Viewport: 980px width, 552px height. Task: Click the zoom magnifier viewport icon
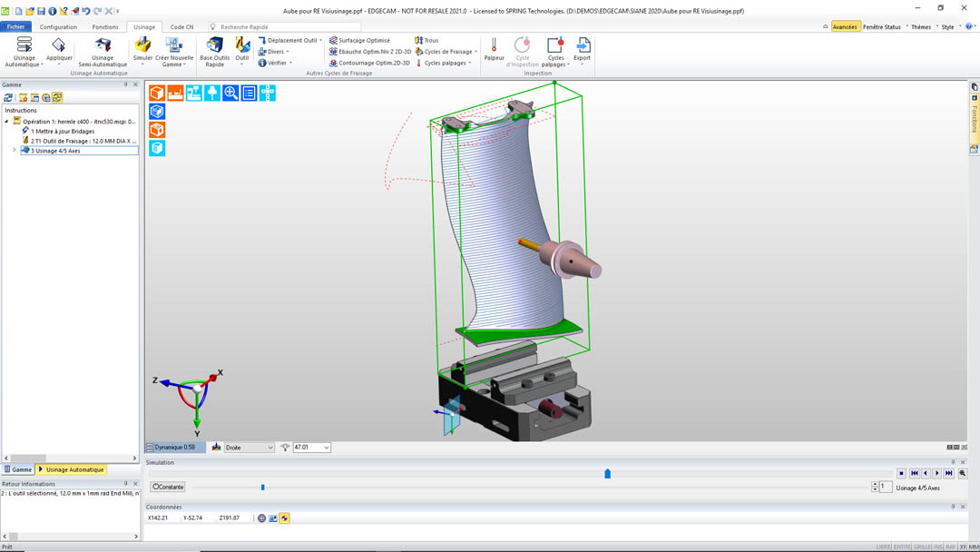[230, 93]
